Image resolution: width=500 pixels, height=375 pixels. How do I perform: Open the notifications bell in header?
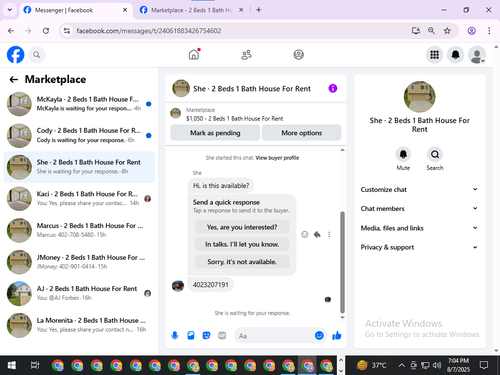click(x=455, y=55)
